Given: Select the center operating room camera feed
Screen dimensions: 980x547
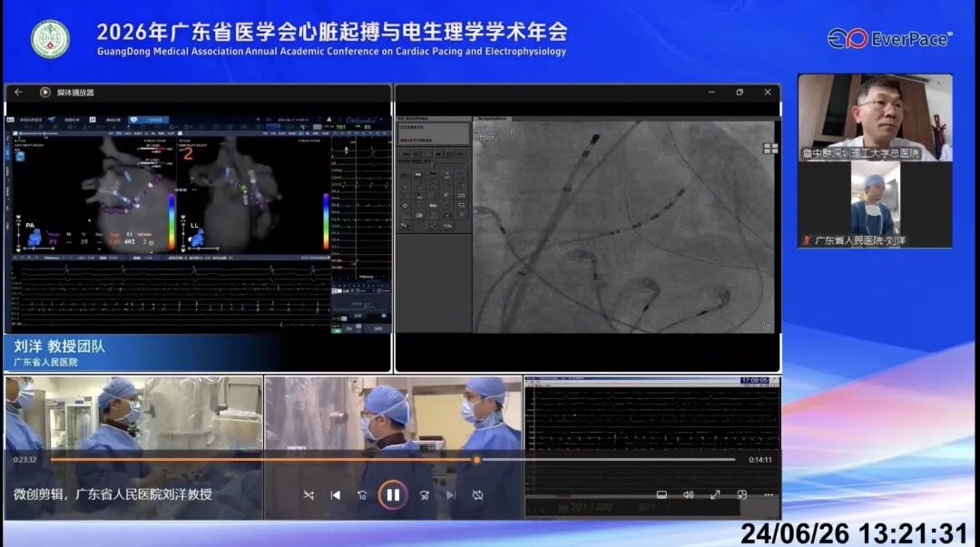Looking at the screenshot, I should click(x=393, y=447).
